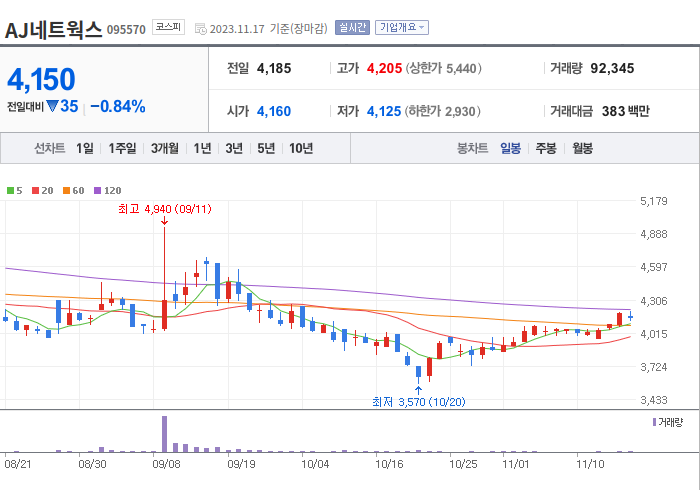Click the high price 4,205

coord(384,68)
